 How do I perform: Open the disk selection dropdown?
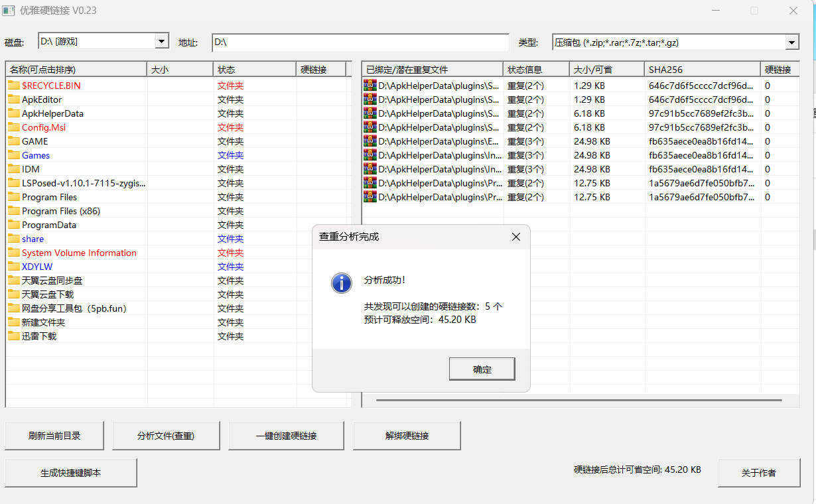pyautogui.click(x=161, y=41)
